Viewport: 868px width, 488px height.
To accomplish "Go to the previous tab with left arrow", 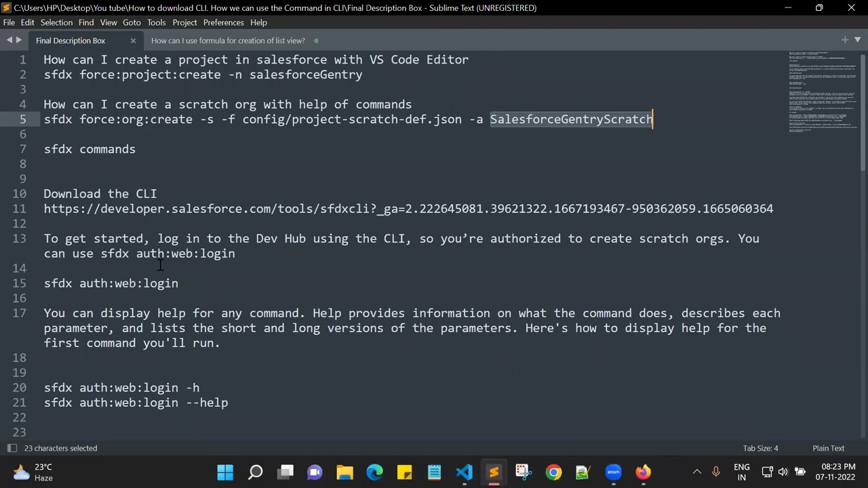I will pyautogui.click(x=9, y=41).
